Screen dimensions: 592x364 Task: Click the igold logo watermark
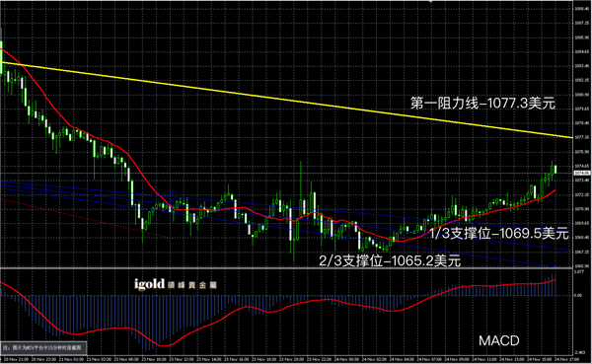coord(176,284)
